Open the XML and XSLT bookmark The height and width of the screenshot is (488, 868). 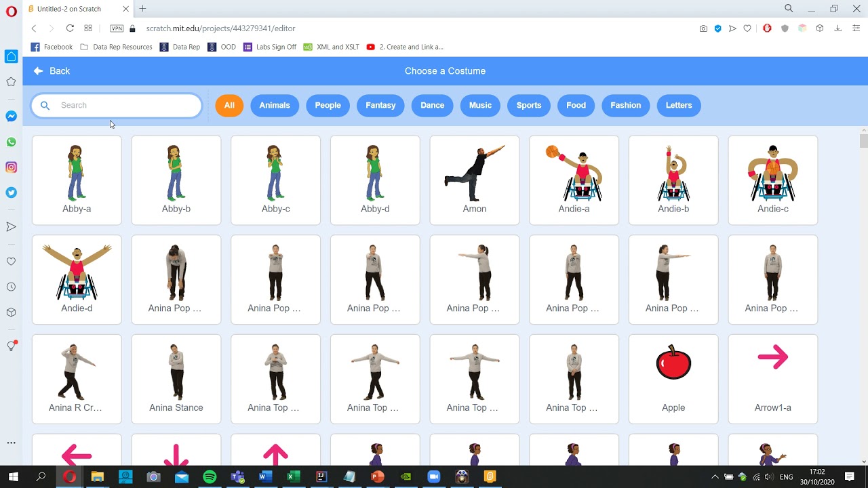click(x=332, y=47)
